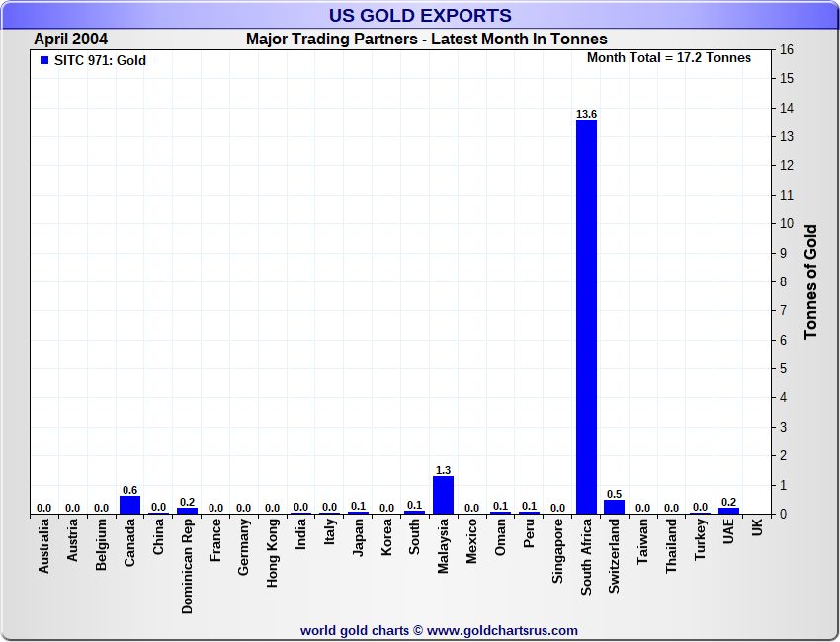
Task: Select the UAE bar
Action: click(728, 511)
